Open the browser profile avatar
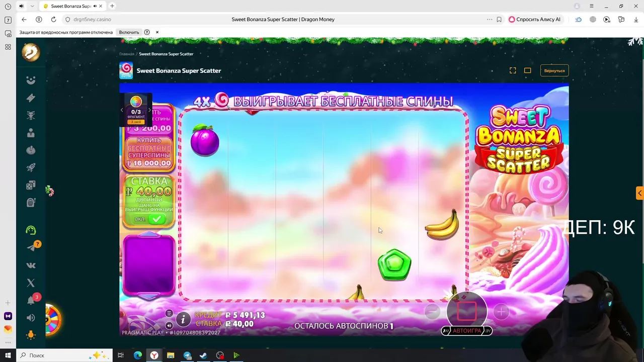Image resolution: width=644 pixels, height=362 pixels. pos(577,6)
